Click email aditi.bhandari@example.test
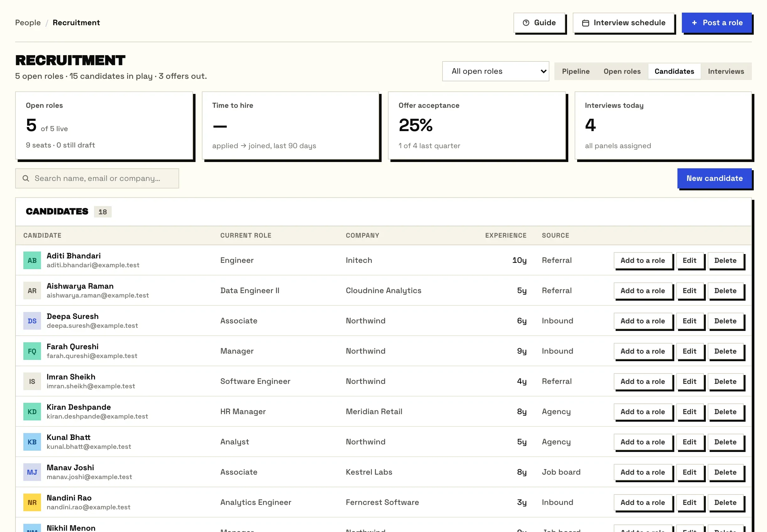This screenshot has height=532, width=767. [x=93, y=265]
